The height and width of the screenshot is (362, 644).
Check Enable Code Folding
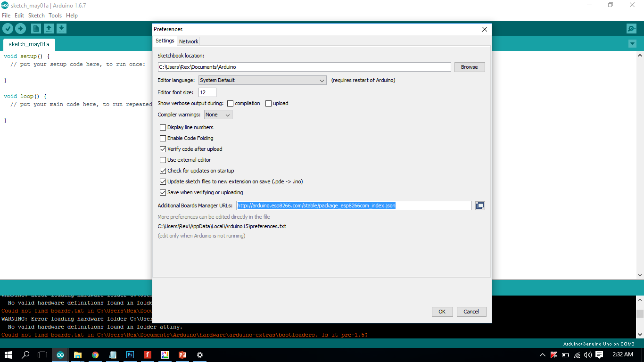point(163,138)
